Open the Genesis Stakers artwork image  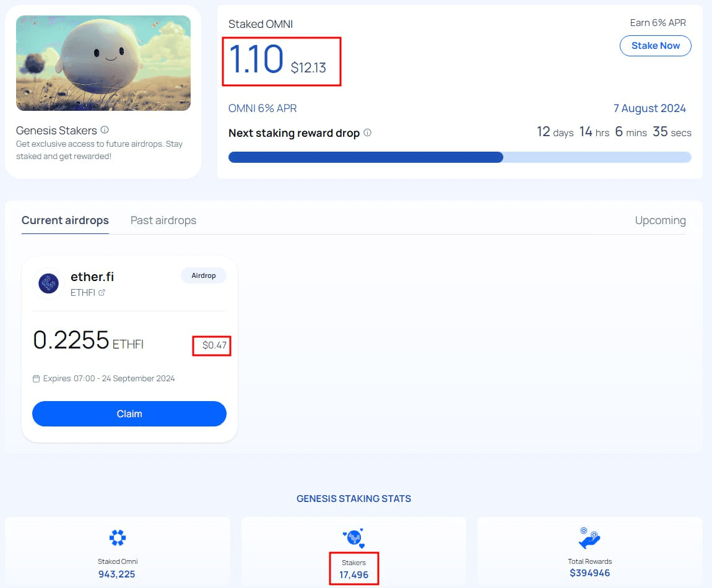103,63
